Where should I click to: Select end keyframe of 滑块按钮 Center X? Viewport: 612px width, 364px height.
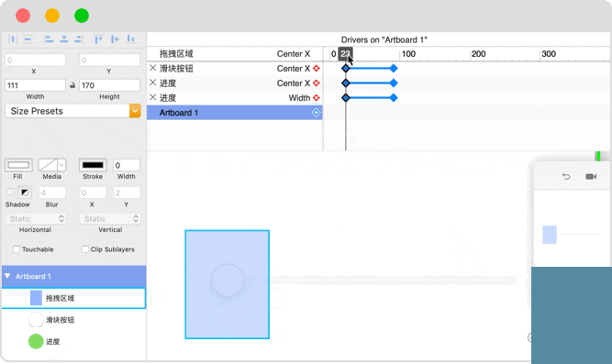(x=394, y=68)
